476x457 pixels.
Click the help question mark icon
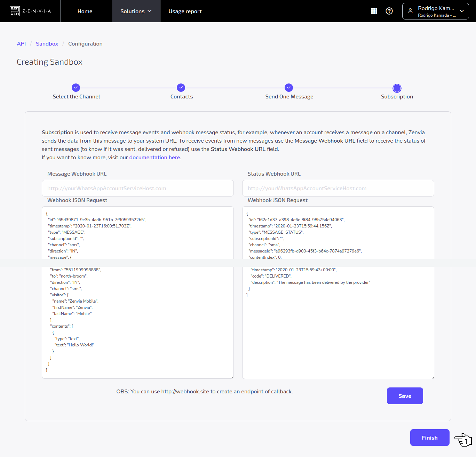(x=389, y=11)
